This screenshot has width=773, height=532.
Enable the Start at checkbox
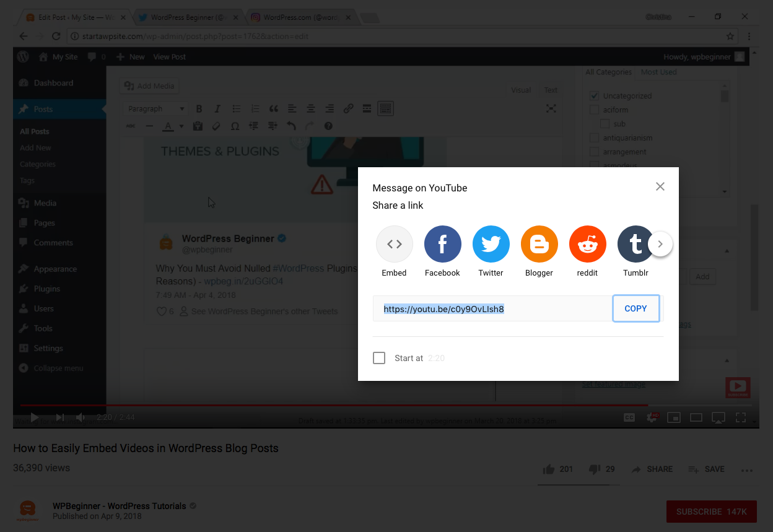click(379, 358)
